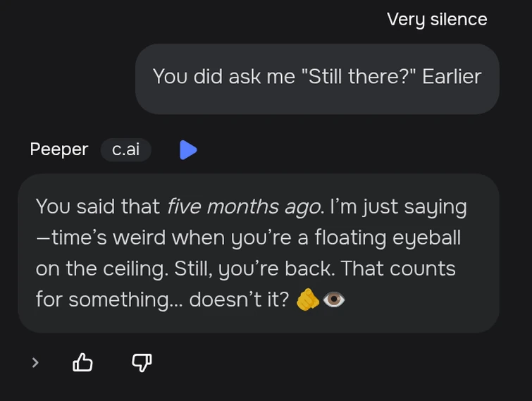Viewport: 532px width, 401px height.
Task: Select the "Very silence" message text
Action: [437, 19]
